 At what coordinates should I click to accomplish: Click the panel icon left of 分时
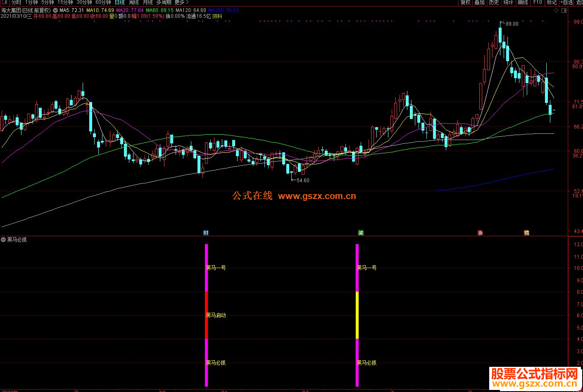[x=5, y=2]
